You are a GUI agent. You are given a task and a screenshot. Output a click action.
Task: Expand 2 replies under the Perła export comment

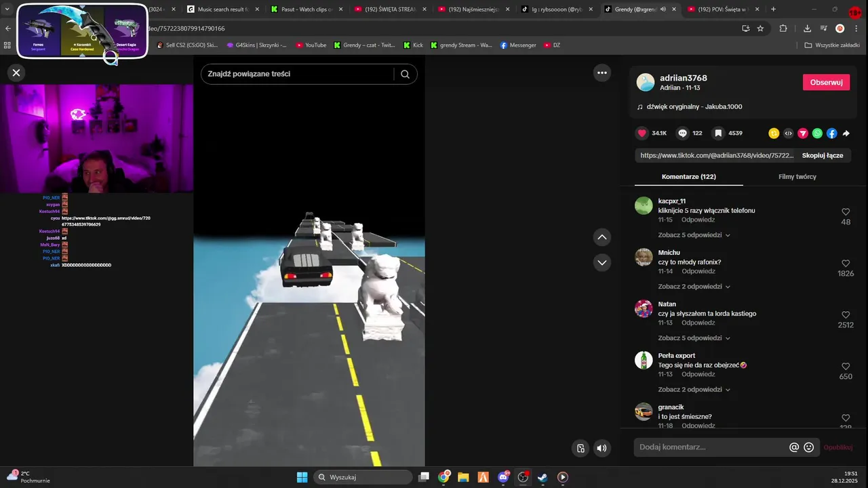point(694,390)
